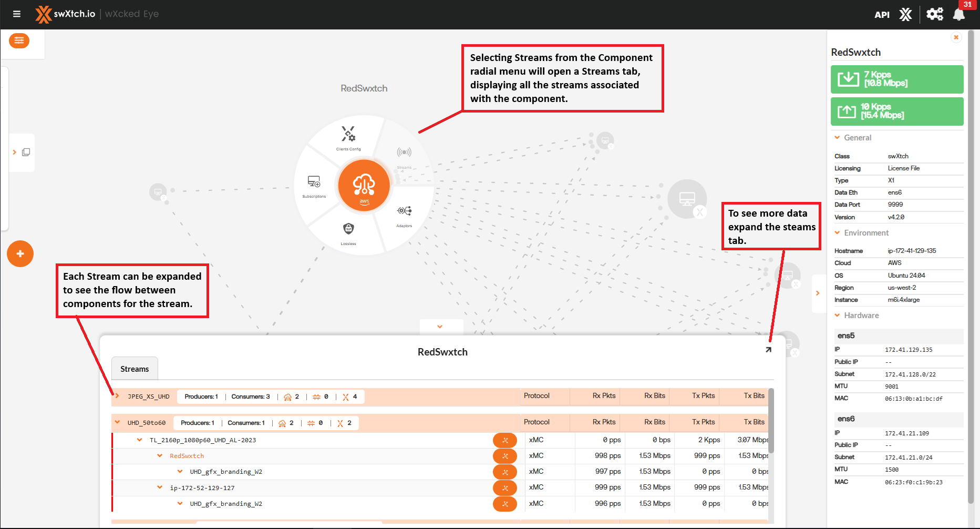Screen dimensions: 980x529
Task: Collapse the General section
Action: tap(837, 138)
